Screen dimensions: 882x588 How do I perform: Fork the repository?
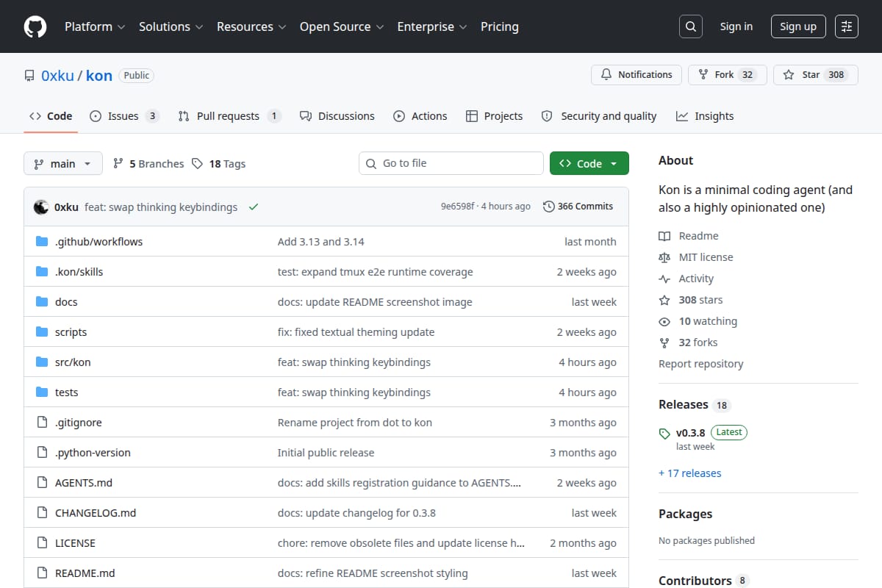pyautogui.click(x=728, y=75)
